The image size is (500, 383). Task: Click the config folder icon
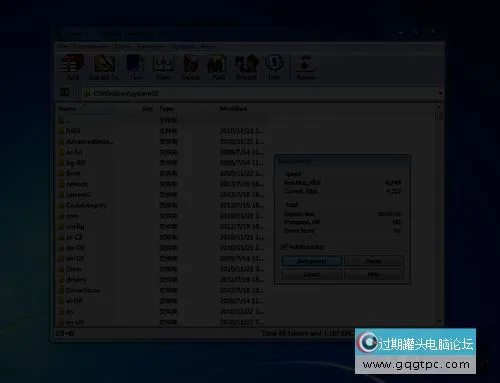(61, 227)
